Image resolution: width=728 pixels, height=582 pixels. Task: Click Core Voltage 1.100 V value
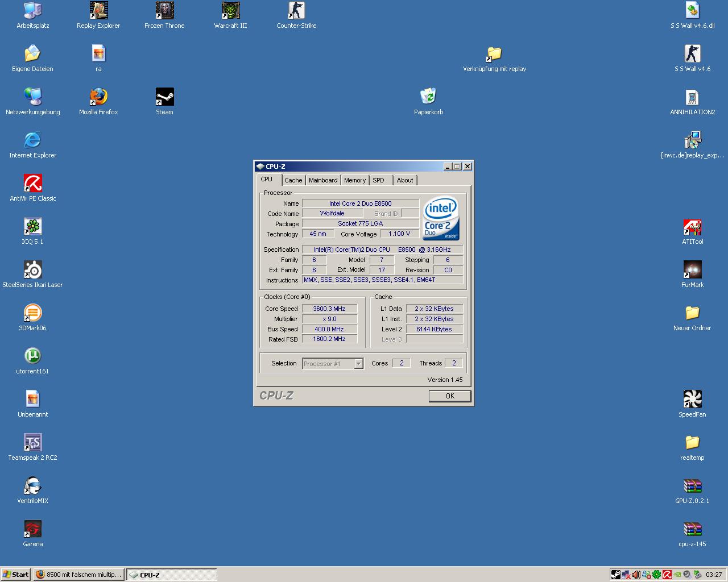[x=399, y=234]
